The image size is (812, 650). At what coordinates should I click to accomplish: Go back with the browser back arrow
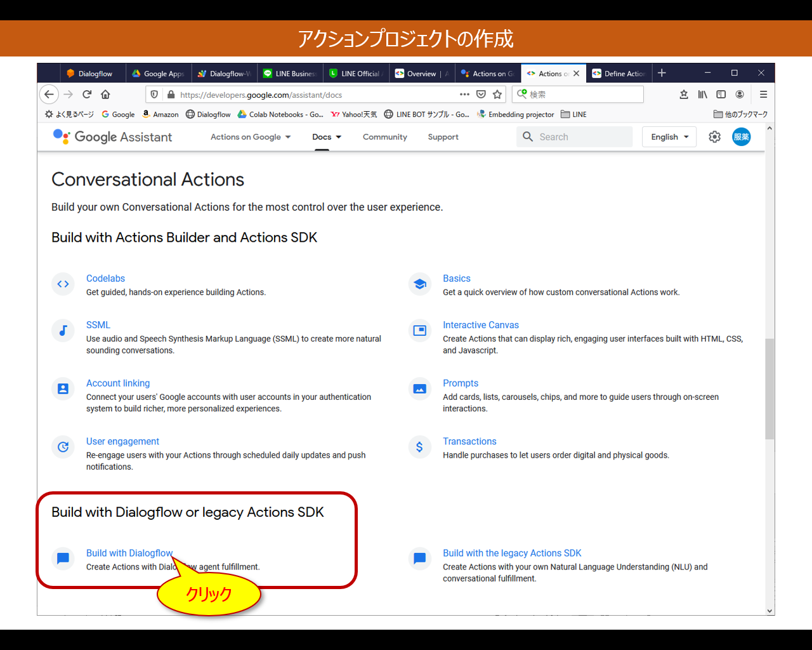[x=49, y=94]
